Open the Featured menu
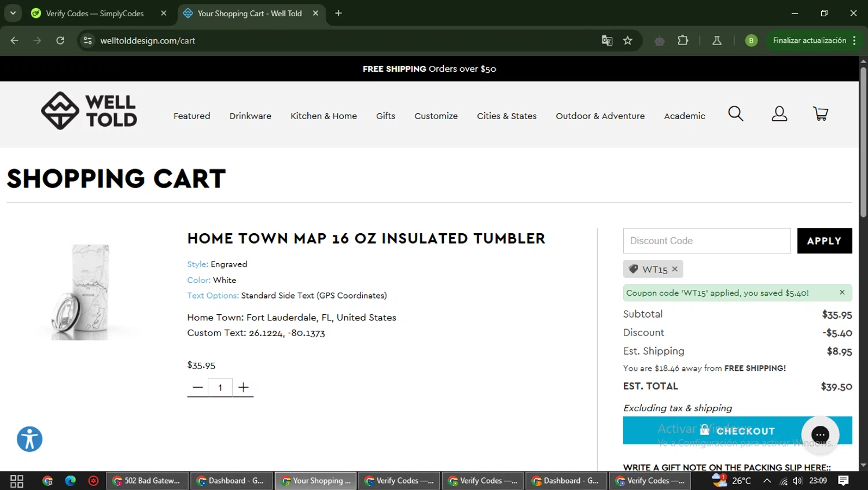The image size is (868, 490). point(192,116)
